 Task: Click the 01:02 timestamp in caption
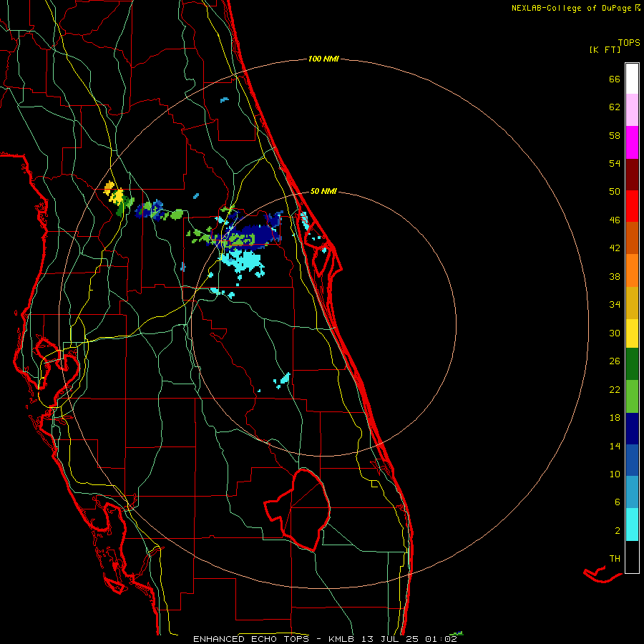(441, 639)
